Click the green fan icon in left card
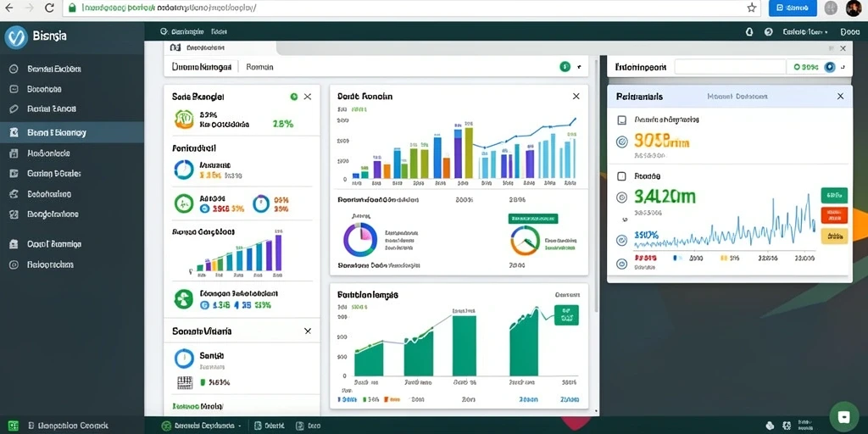The width and height of the screenshot is (868, 434). point(183,299)
